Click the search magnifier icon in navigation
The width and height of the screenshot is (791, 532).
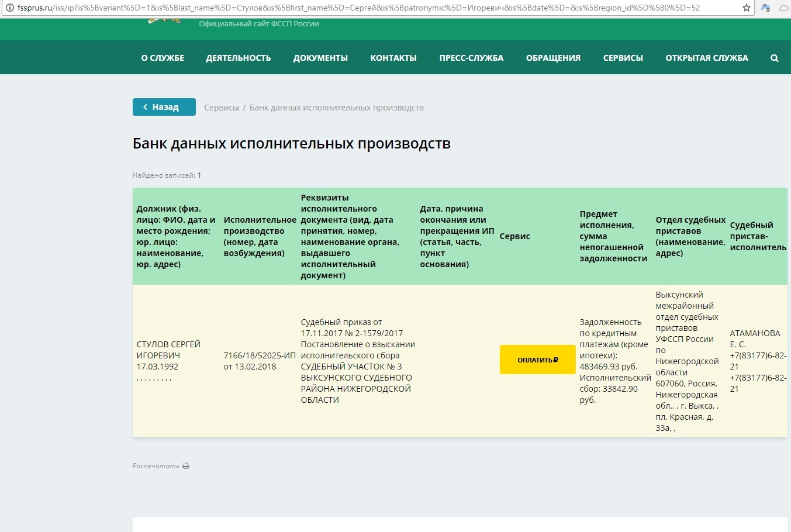pos(774,58)
